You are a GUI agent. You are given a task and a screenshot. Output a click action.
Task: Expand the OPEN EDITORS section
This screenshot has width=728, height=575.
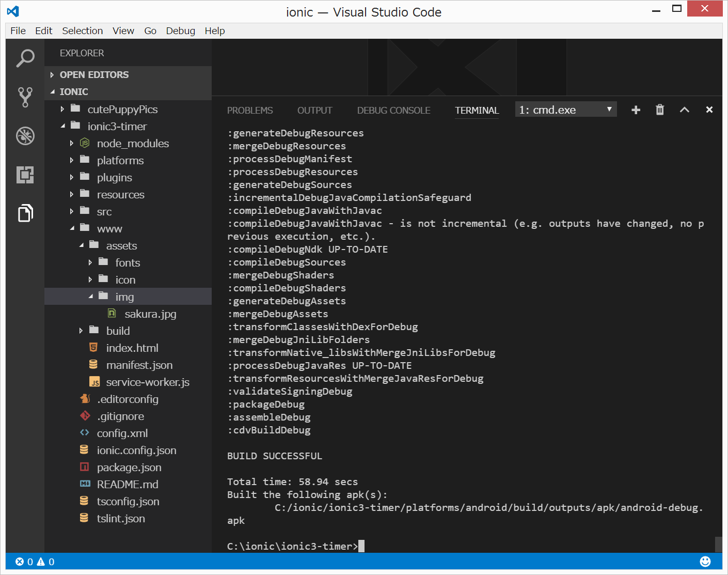94,75
